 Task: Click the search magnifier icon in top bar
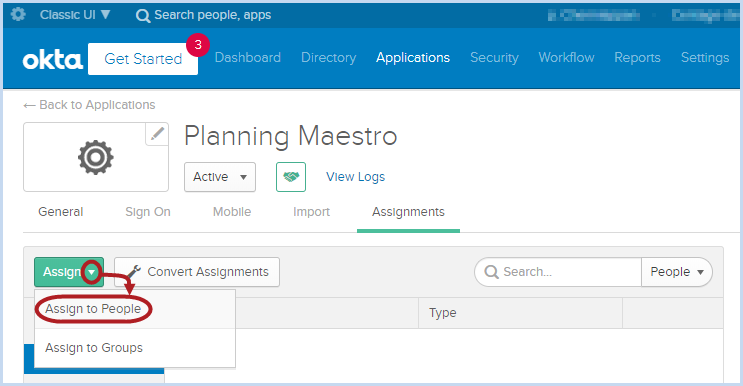143,16
